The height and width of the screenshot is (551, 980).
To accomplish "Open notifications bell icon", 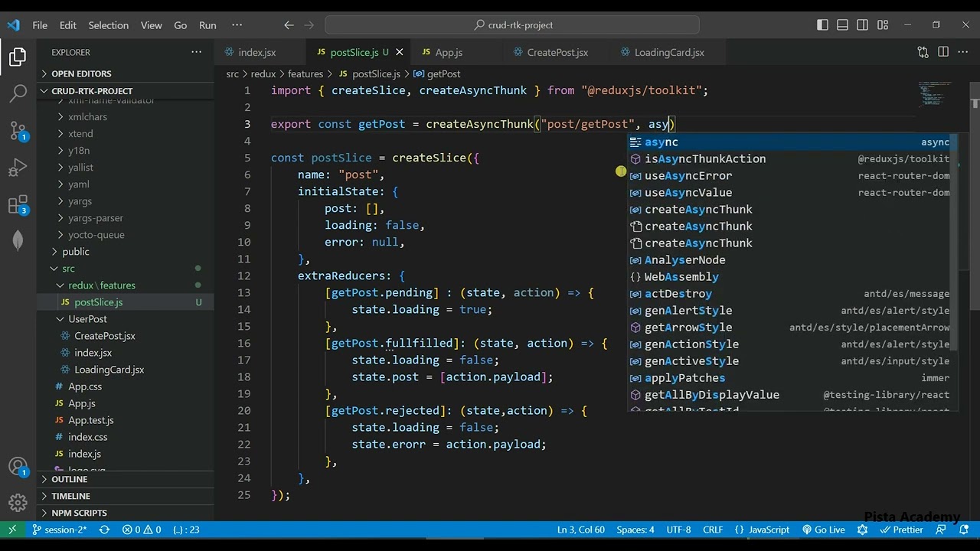I will click(963, 530).
